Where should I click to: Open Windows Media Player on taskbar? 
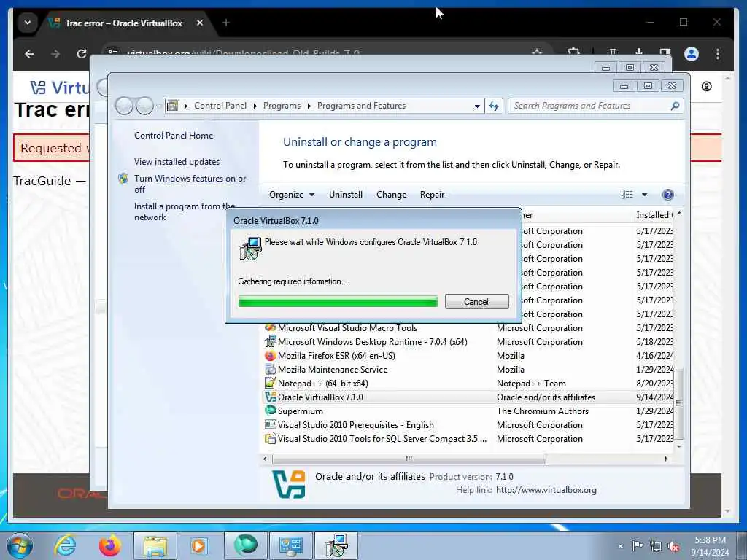[199, 545]
